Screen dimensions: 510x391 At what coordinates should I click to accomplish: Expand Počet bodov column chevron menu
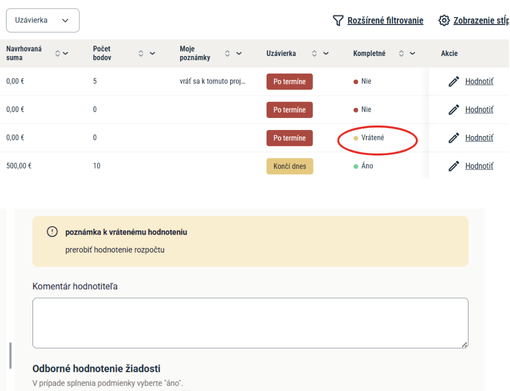pos(152,53)
